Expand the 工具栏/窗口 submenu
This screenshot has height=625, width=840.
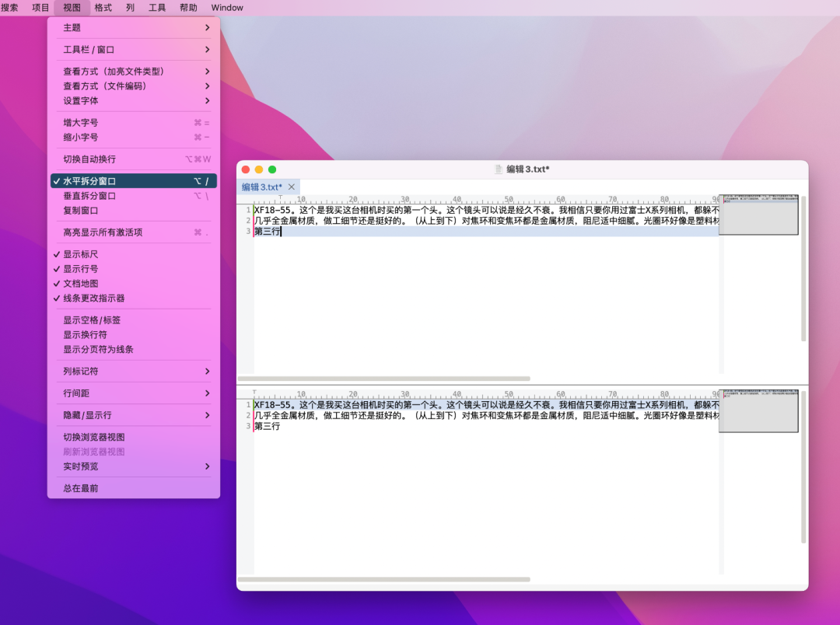(134, 50)
